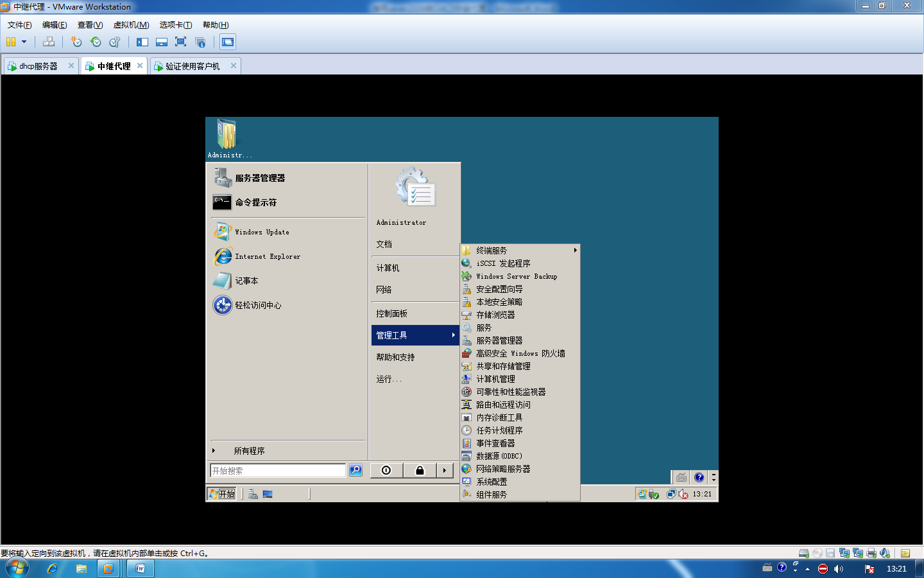Open 计算机 in the Start menu

415,268
